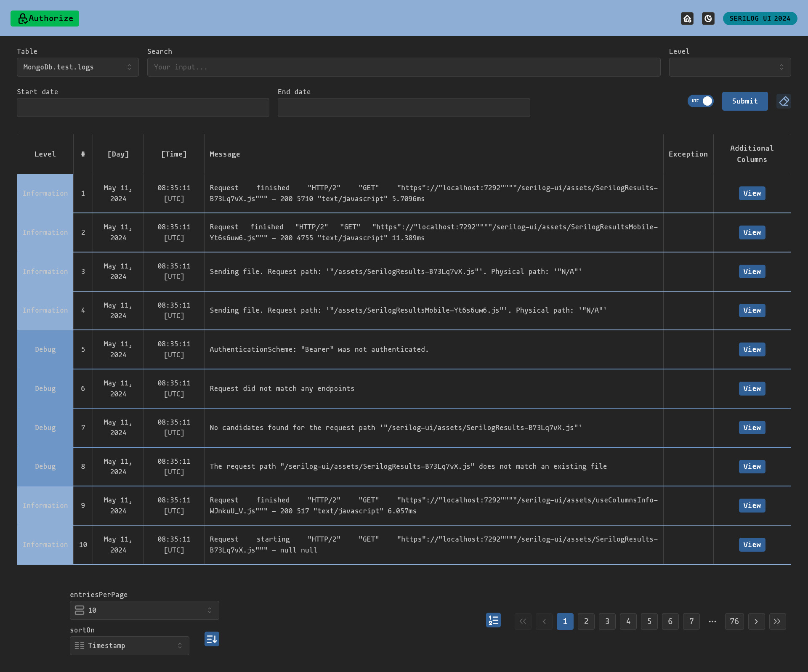This screenshot has width=808, height=672.
Task: Click the eraser clear-filters icon
Action: tap(784, 101)
